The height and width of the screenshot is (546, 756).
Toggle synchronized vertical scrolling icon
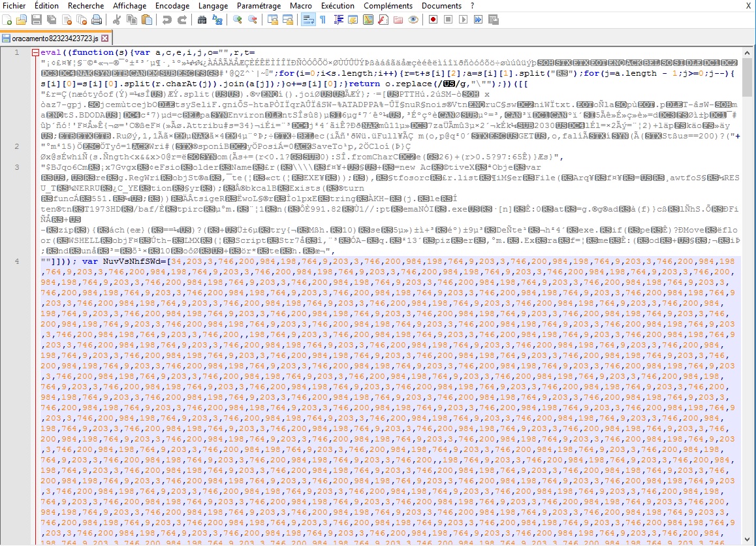(272, 20)
